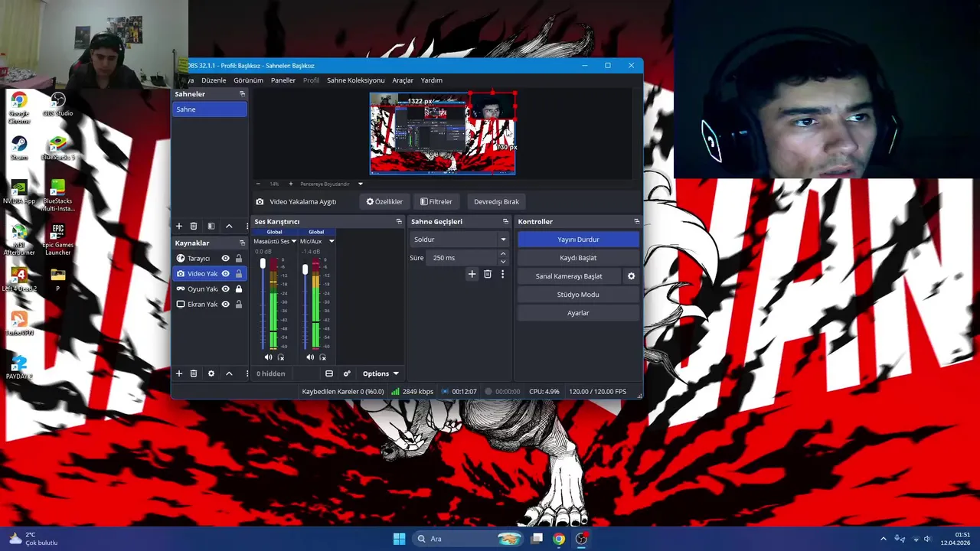
Task: Toggle monitoring for Mic/Aux headphones icon
Action: [323, 357]
